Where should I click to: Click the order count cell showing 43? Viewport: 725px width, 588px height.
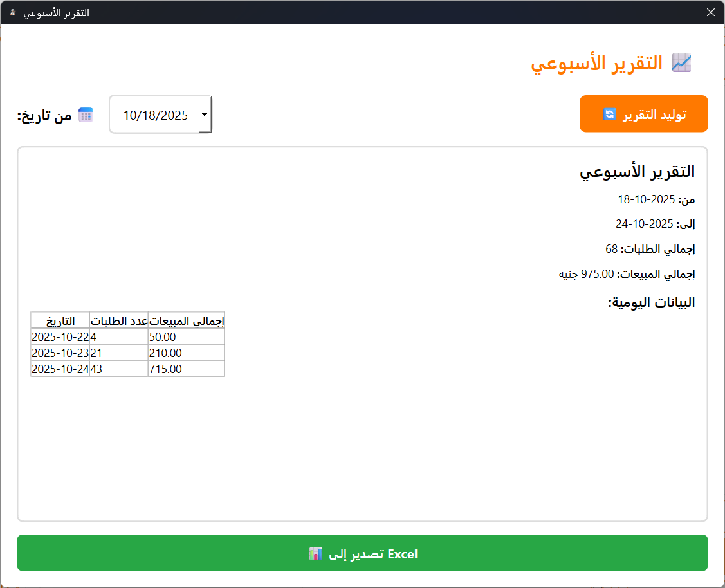[119, 369]
